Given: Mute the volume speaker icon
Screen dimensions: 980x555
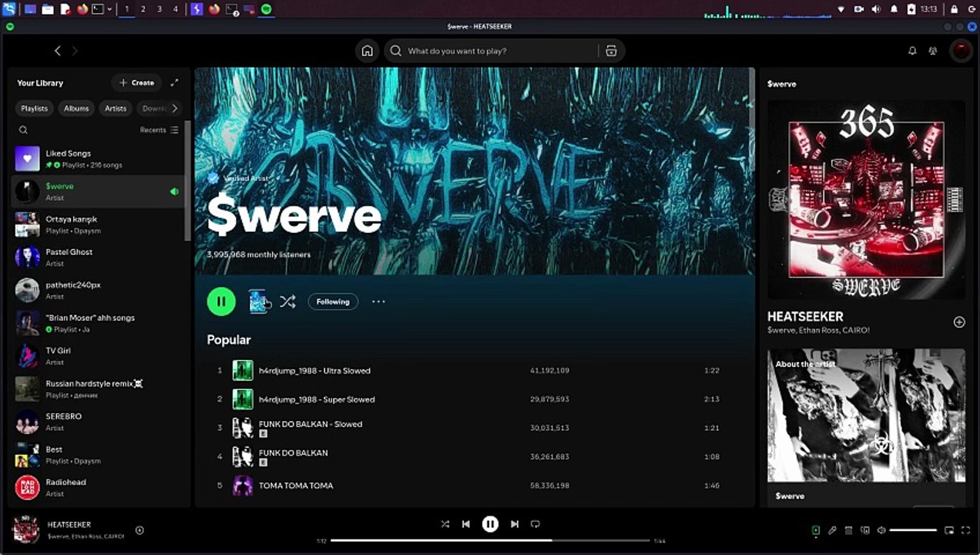Looking at the screenshot, I should pyautogui.click(x=881, y=530).
